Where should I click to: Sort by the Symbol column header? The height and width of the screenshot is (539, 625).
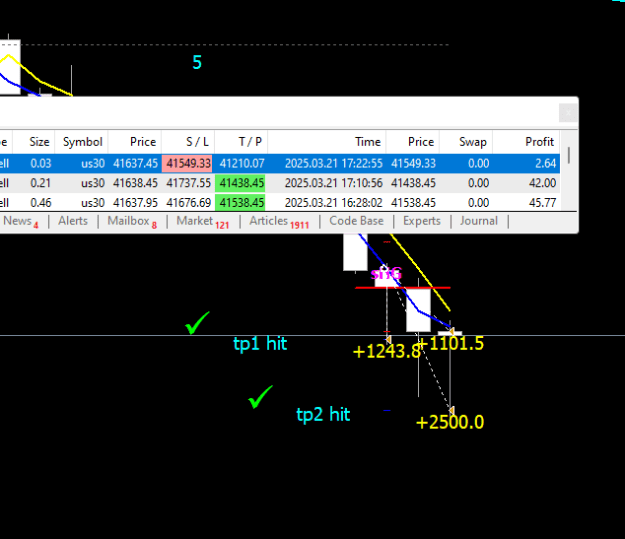tap(83, 142)
